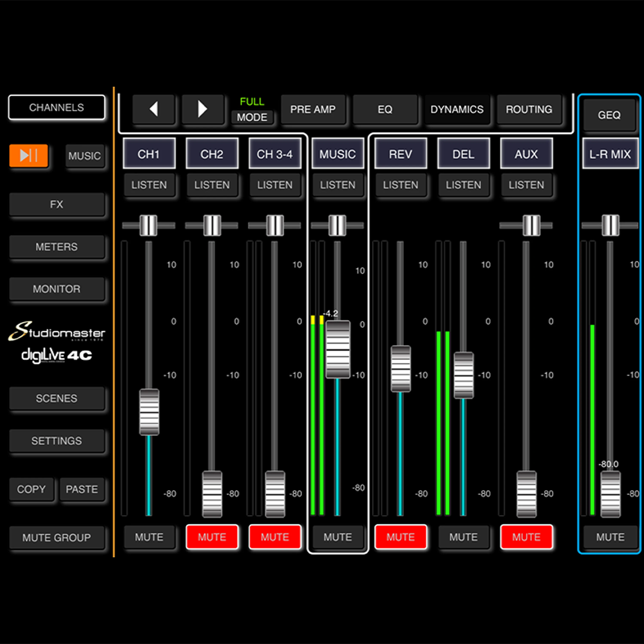Click the DEL fader handle
This screenshot has width=644, height=644.
[x=463, y=375]
